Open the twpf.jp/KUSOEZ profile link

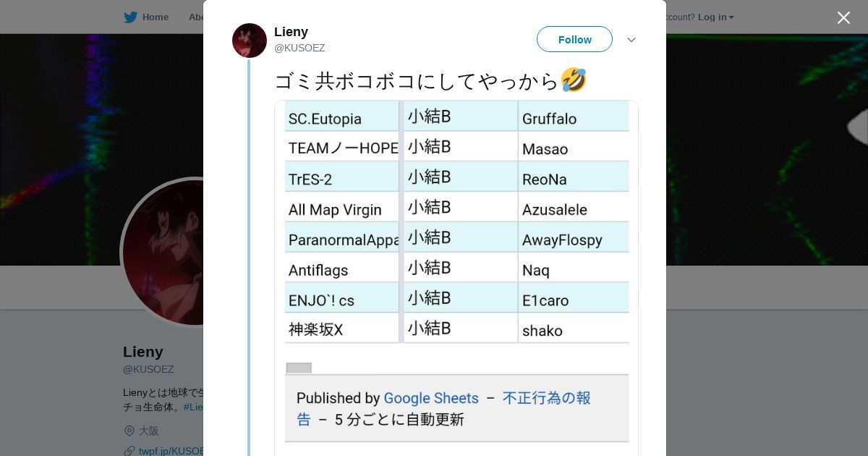coord(171,451)
